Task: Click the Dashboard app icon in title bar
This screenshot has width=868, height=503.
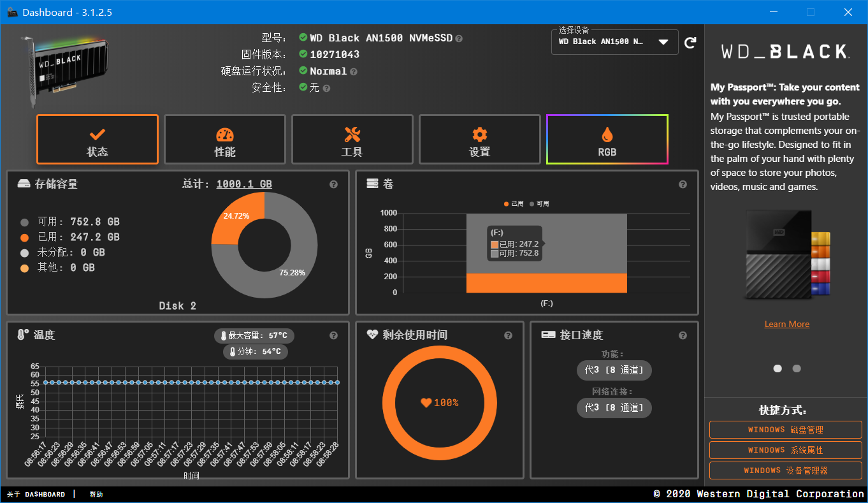Action: point(12,12)
